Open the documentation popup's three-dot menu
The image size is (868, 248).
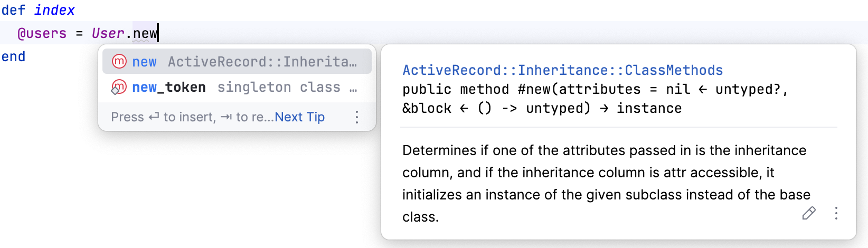pos(836,213)
